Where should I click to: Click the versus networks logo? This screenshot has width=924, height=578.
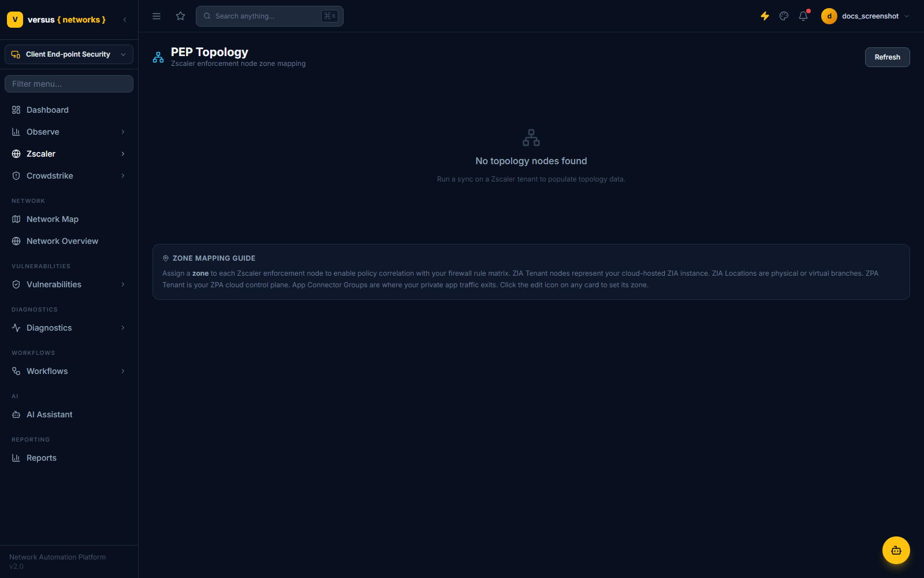tap(56, 20)
